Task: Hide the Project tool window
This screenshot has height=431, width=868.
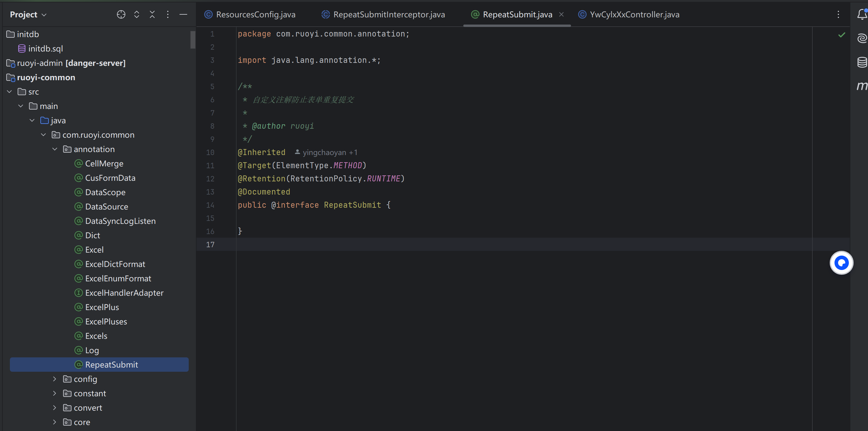Action: point(183,14)
